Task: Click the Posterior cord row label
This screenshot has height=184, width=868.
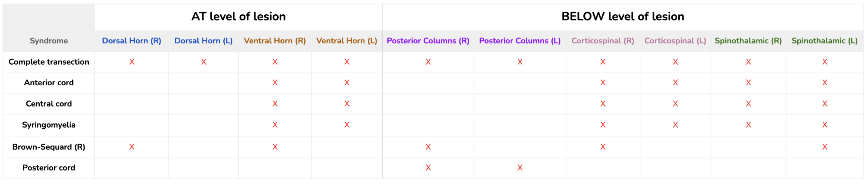Action: [49, 168]
